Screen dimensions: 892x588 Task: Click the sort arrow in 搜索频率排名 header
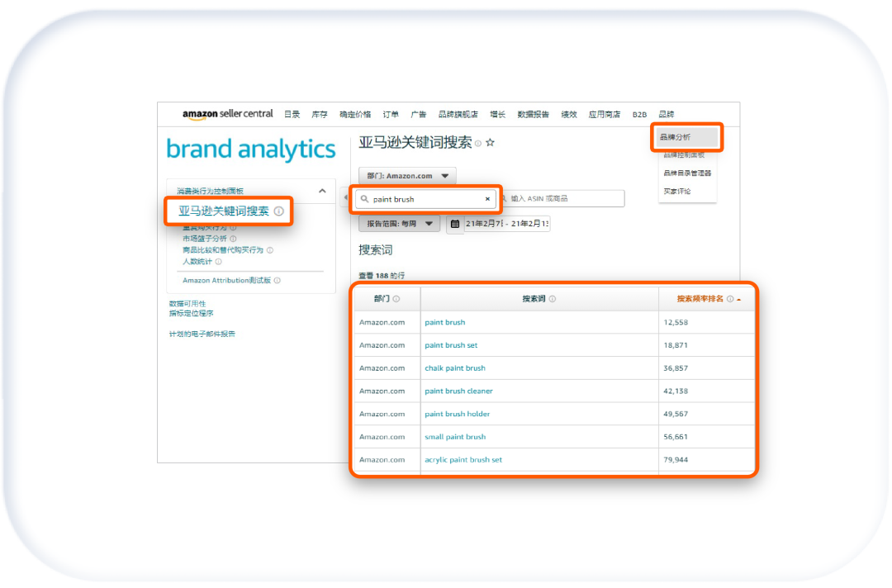[739, 300]
